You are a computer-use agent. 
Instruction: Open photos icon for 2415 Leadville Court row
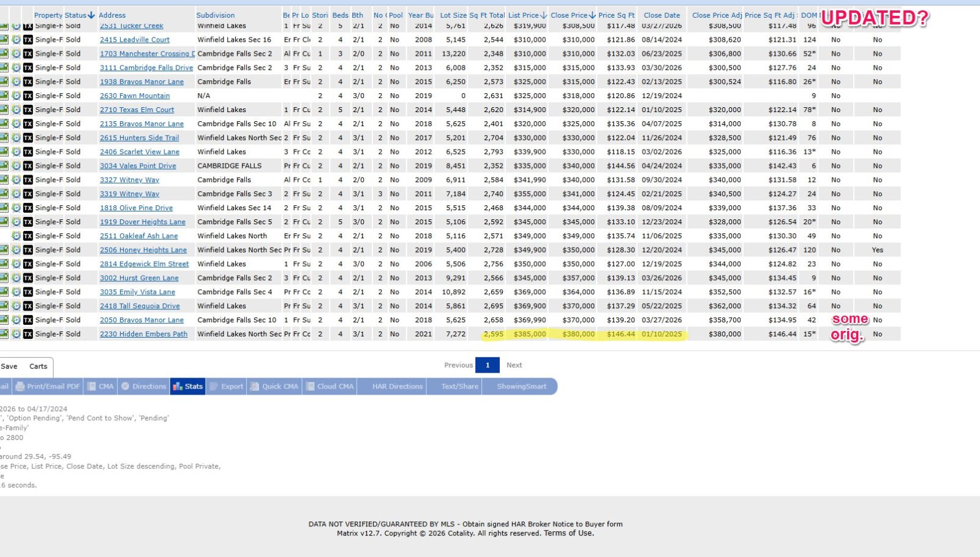pos(4,40)
